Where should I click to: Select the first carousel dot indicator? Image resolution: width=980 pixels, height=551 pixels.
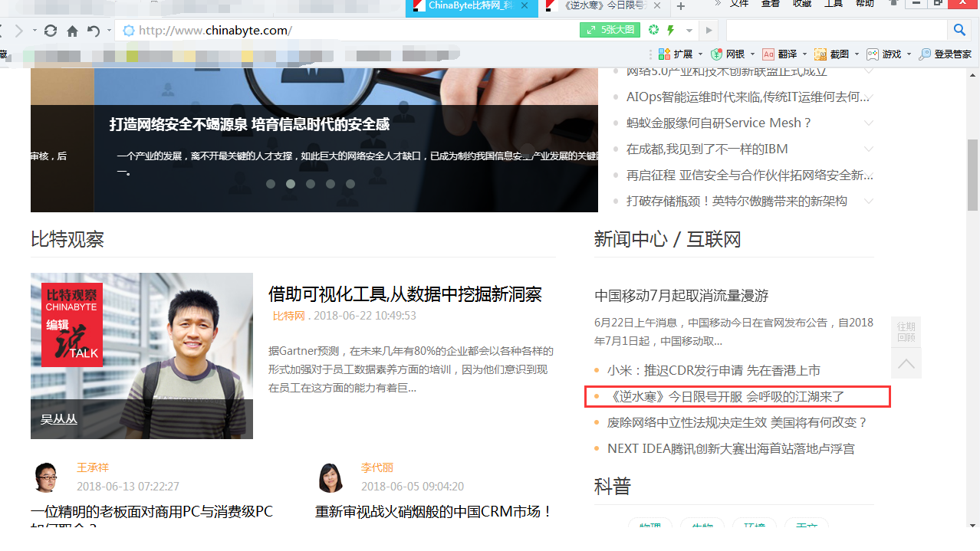[x=271, y=184]
